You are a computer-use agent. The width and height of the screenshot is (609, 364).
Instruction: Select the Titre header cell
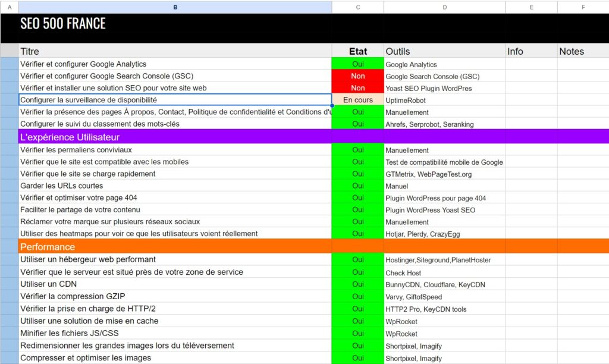click(x=175, y=51)
